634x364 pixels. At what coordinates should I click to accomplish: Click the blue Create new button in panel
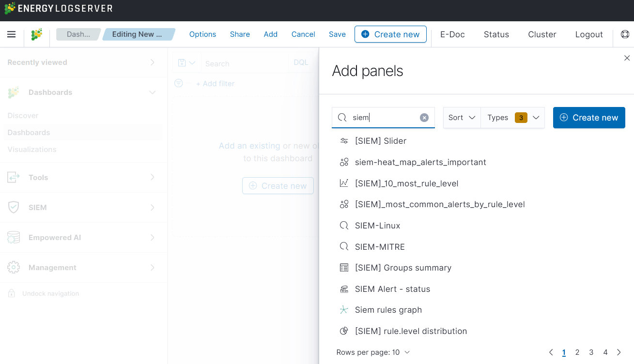(x=589, y=118)
